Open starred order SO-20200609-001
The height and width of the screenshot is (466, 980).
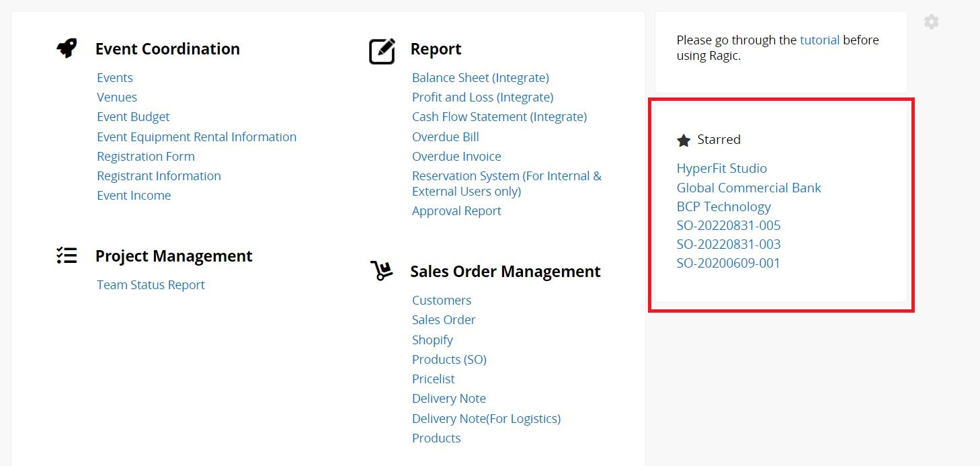point(729,264)
